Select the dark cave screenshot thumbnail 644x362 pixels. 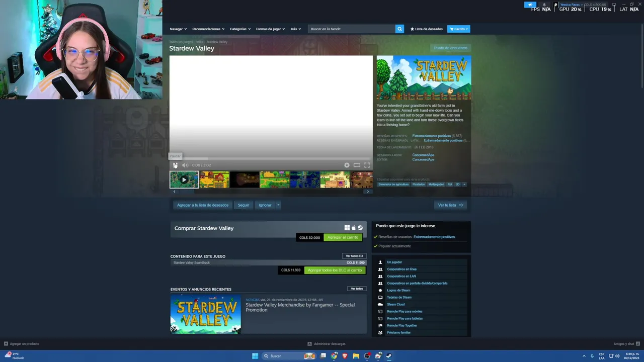click(x=245, y=179)
